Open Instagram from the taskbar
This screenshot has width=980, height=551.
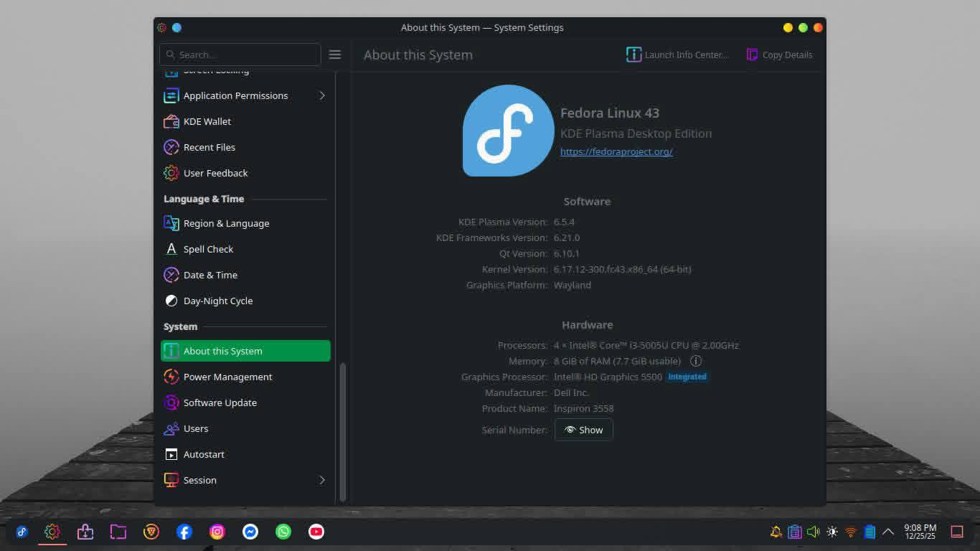pos(217,532)
